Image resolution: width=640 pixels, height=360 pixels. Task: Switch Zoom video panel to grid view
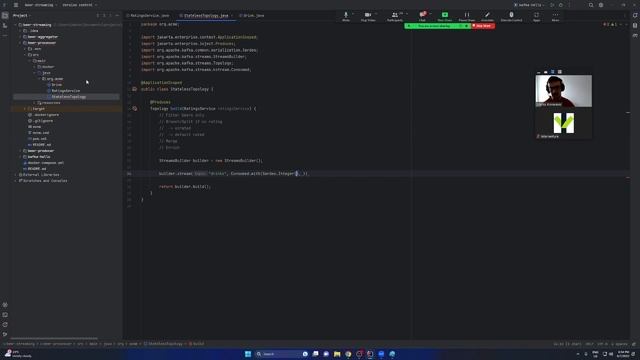560,72
